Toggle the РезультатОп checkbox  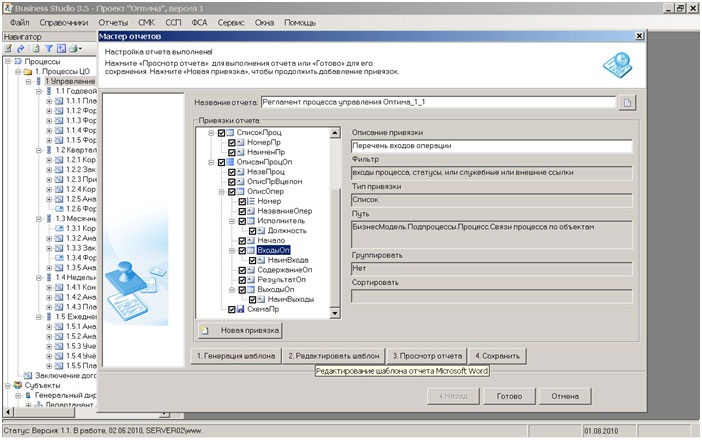(242, 279)
